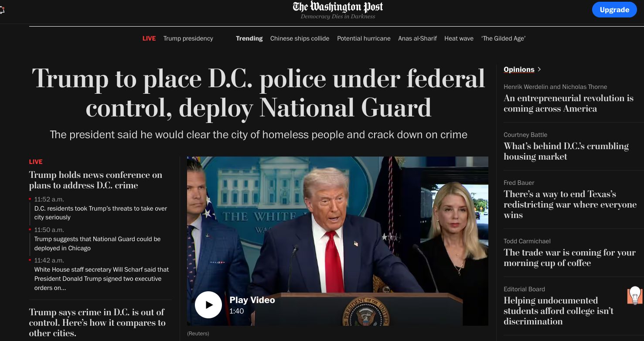This screenshot has height=341, width=644.
Task: Open the trade war coffee opinion by Todd Carmichael
Action: click(x=569, y=258)
